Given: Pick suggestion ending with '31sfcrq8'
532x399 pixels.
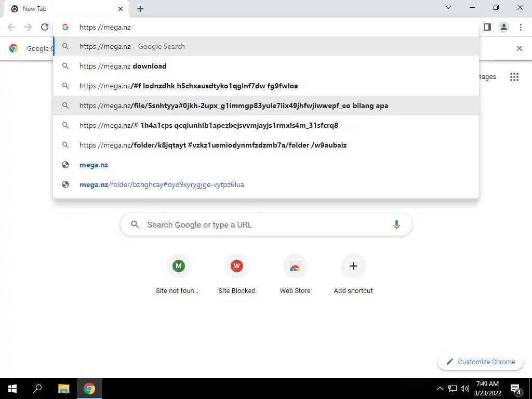Looking at the screenshot, I should 266,125.
